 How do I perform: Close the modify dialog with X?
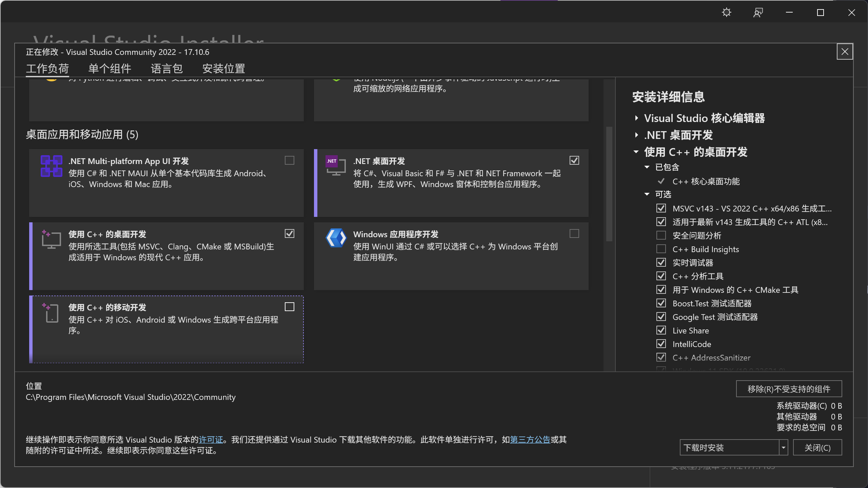click(x=845, y=52)
